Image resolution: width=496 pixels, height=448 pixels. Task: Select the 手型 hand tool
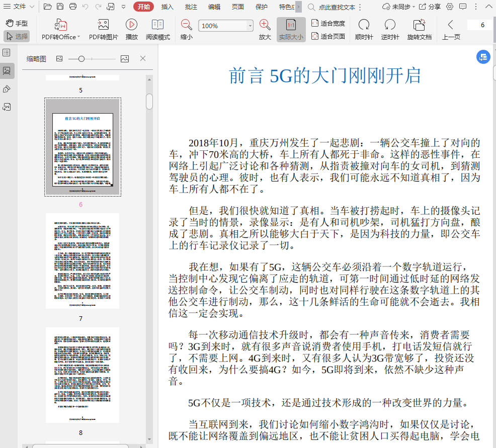pyautogui.click(x=17, y=23)
